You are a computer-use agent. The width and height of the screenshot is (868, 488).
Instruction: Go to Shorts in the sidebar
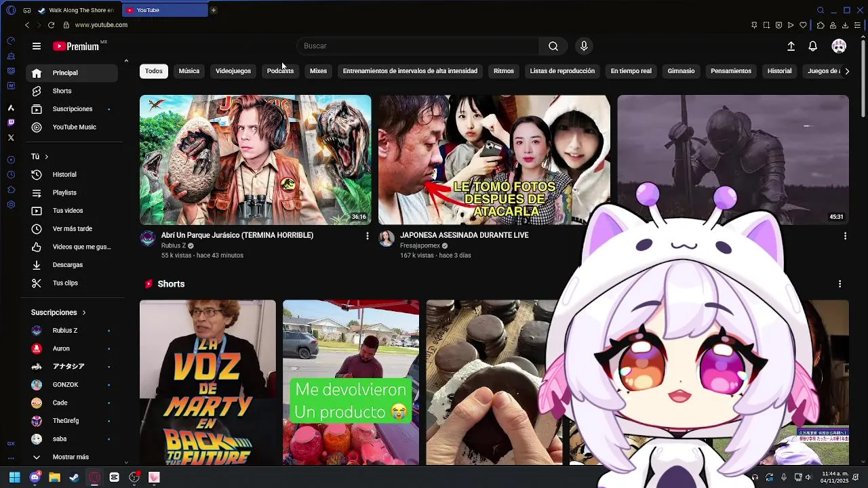[72, 91]
